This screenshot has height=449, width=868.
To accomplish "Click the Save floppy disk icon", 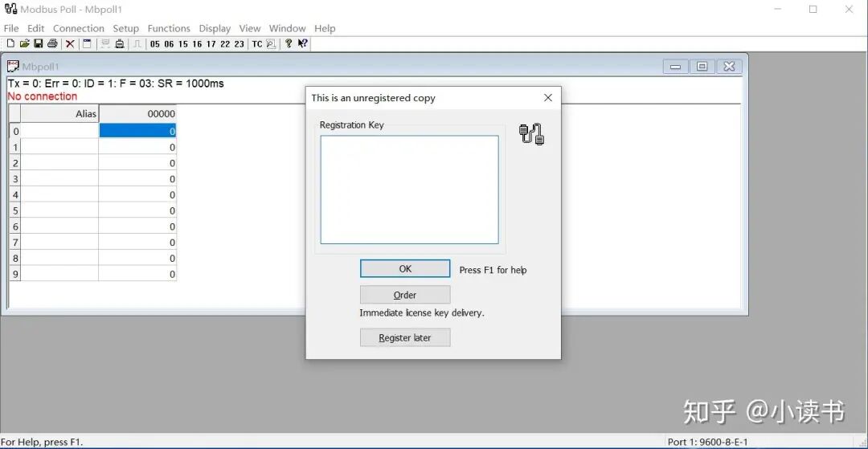I will 39,43.
